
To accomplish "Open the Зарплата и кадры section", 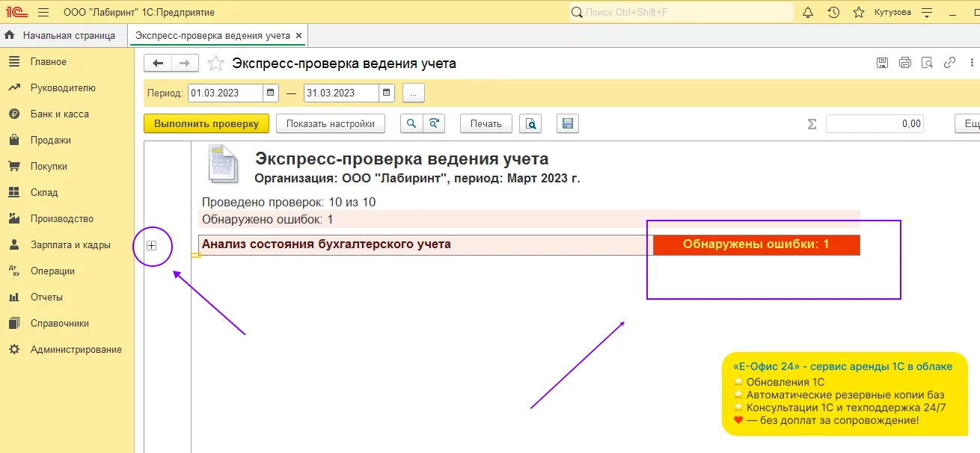I will coord(70,245).
